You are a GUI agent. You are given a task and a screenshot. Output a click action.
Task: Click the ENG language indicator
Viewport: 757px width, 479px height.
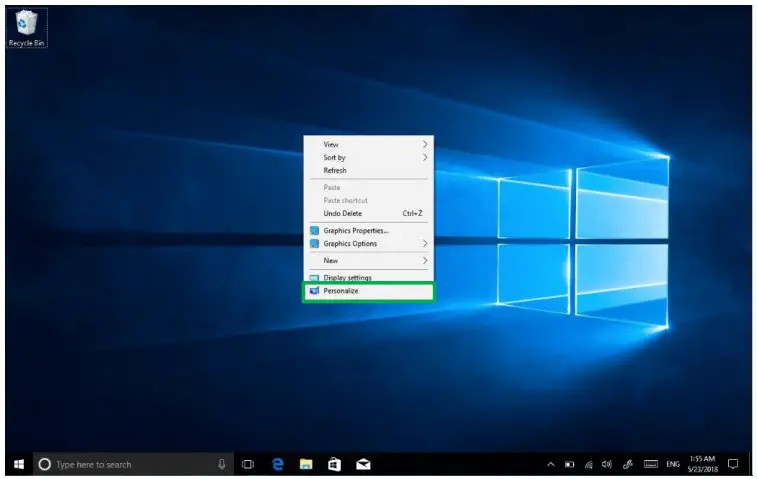(x=673, y=465)
